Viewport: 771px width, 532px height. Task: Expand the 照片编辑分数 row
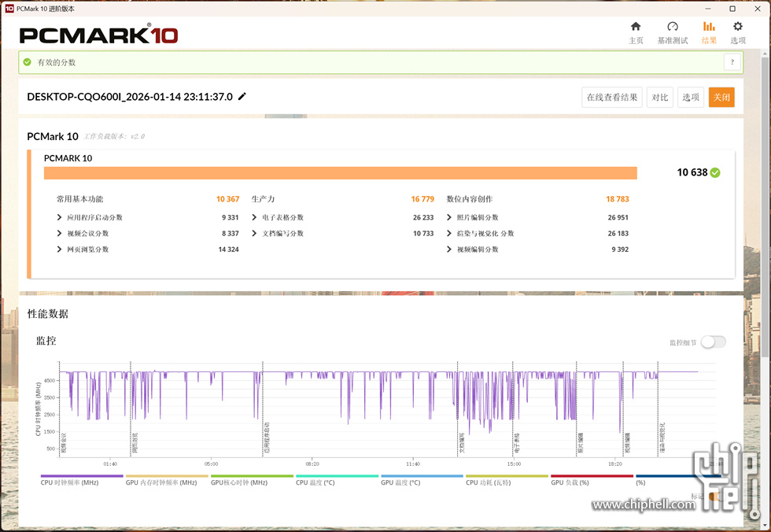[449, 217]
